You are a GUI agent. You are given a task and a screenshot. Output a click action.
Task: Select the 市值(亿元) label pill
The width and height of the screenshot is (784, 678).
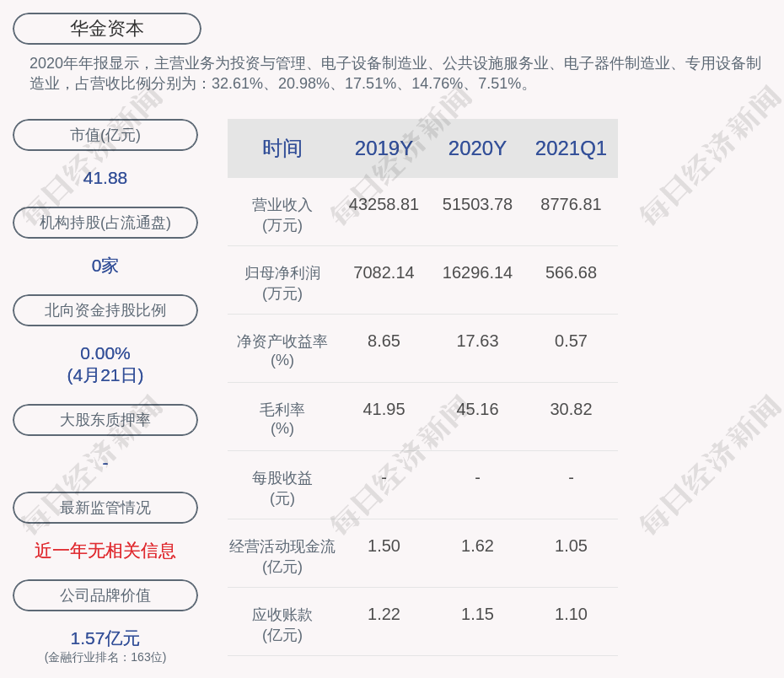[105, 135]
